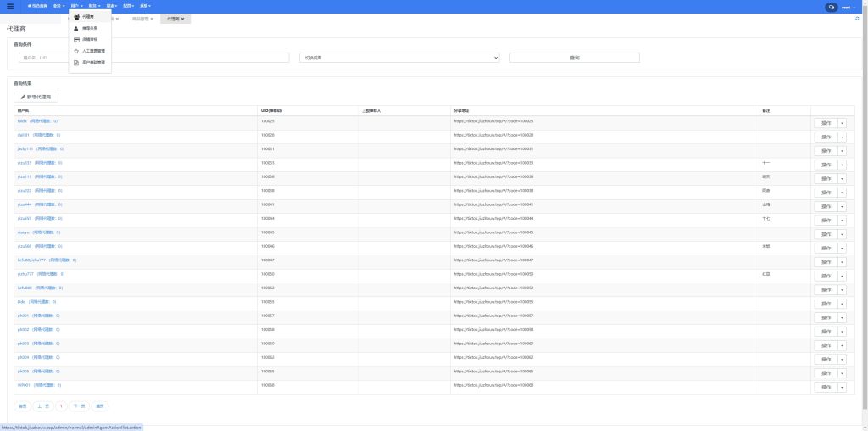This screenshot has height=431, width=868.
Task: Expand the 切换视图 select box
Action: [399, 58]
